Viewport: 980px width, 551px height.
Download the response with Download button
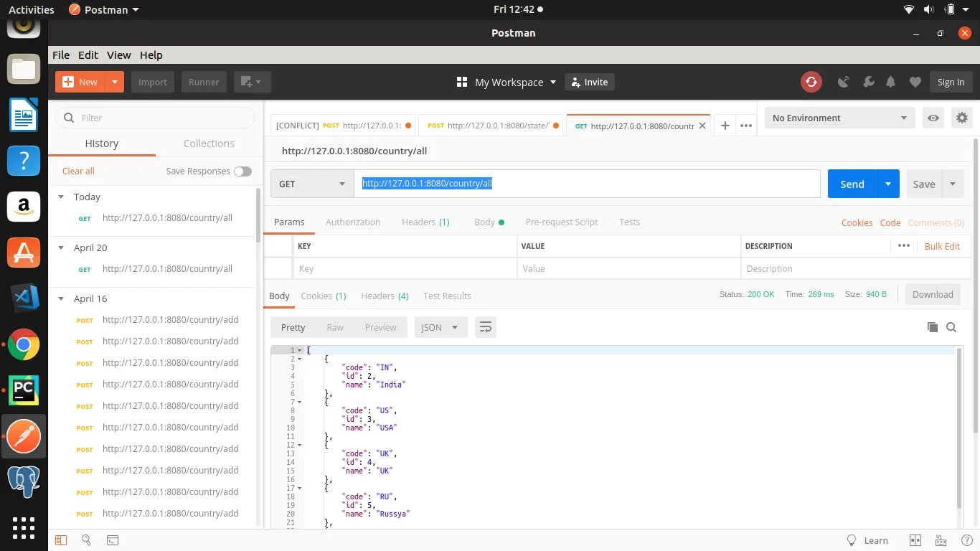coord(933,294)
